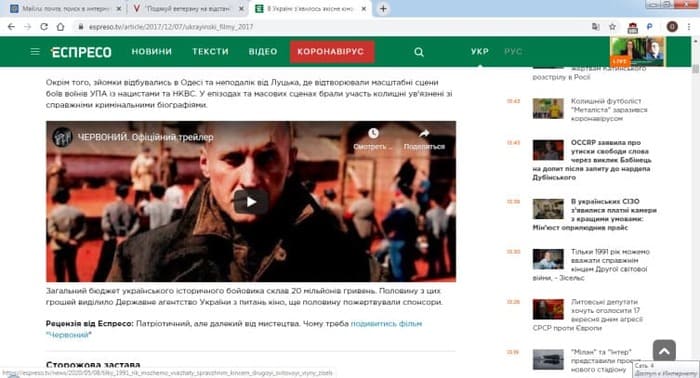Click the translate page icon
Viewport: 700px width, 378px height.
point(596,27)
